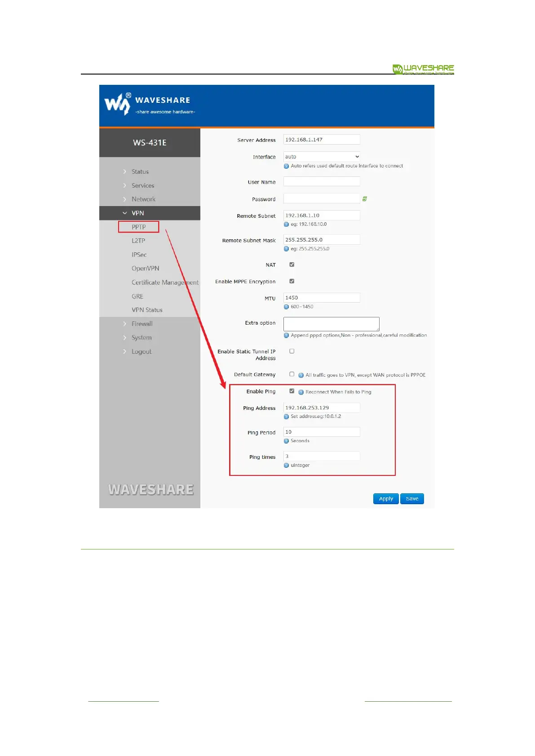The height and width of the screenshot is (756, 535).
Task: Toggle the Enable MPPE Encryption checkbox
Action: 292,281
